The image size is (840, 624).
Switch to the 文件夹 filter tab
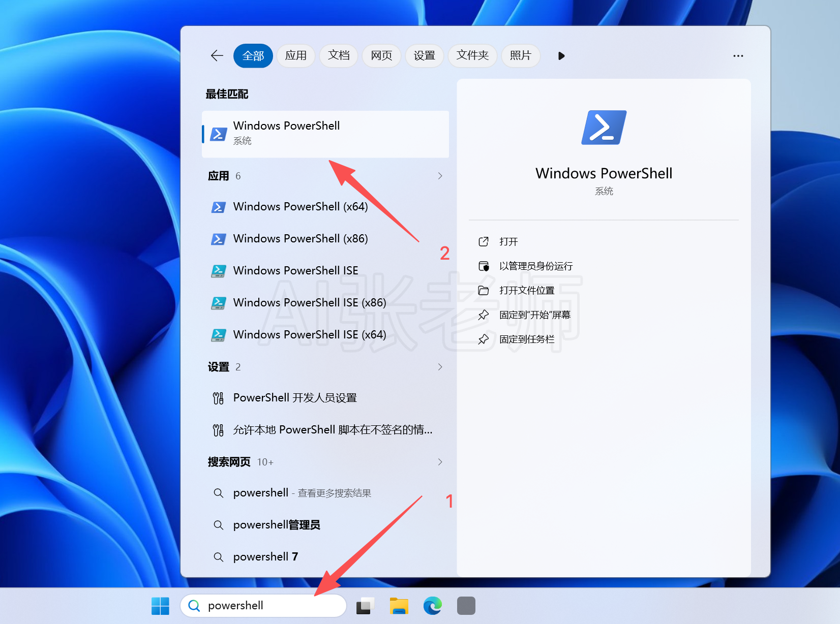(x=472, y=55)
